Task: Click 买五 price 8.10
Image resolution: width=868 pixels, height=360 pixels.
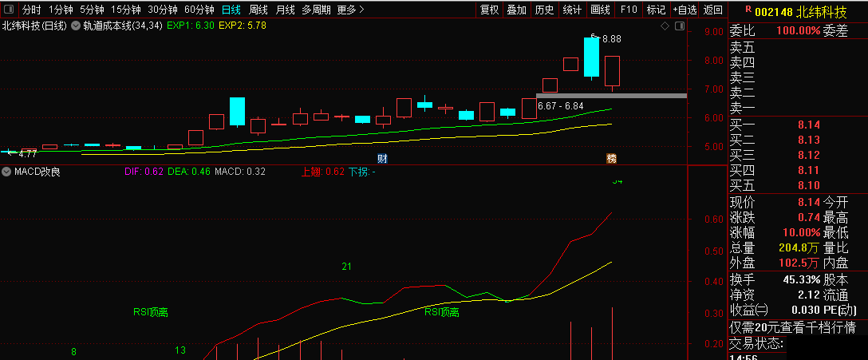Action: (809, 185)
